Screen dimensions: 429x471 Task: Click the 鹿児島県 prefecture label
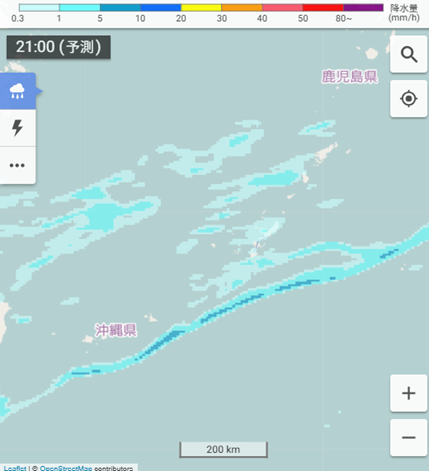tap(349, 77)
